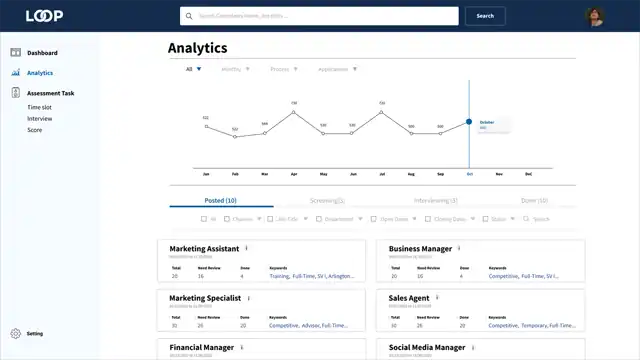The image size is (640, 360).
Task: Click the Search button in header
Action: (485, 16)
